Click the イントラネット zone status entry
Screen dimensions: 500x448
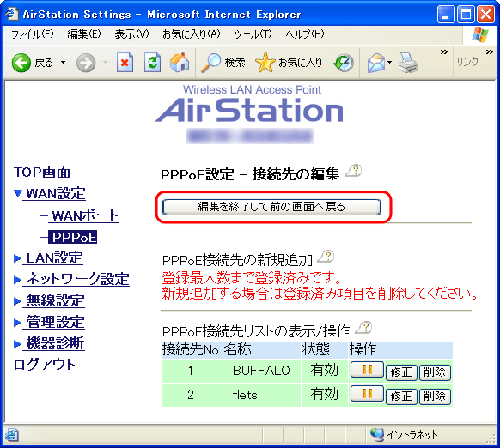404,434
